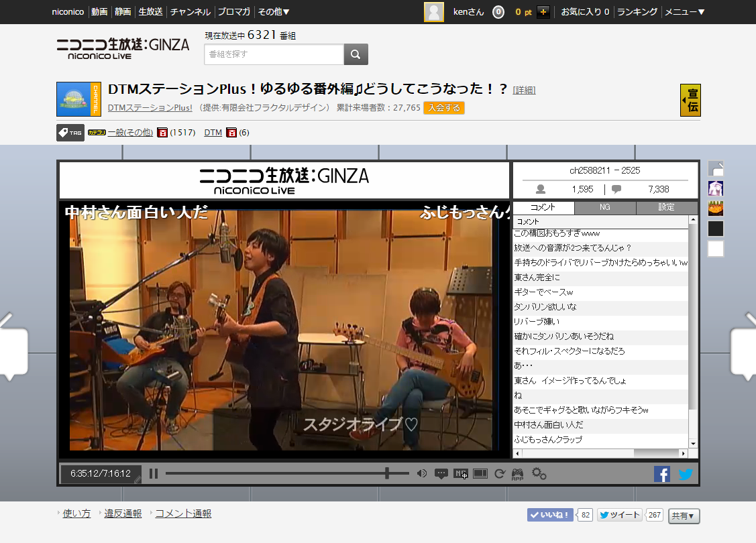Click the コメント column header
The height and width of the screenshot is (543, 756).
click(601, 222)
